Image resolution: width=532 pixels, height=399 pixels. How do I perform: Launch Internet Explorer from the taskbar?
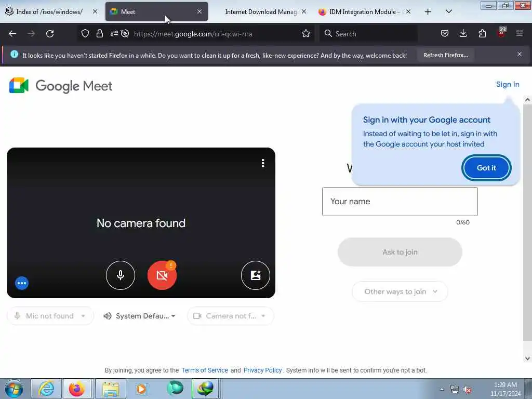tap(46, 389)
